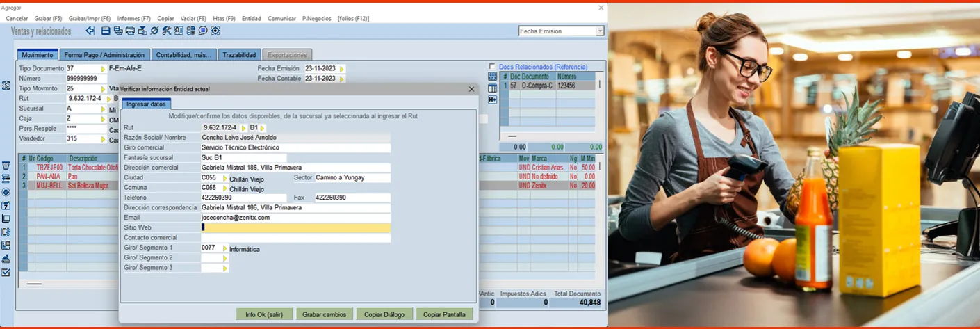980x329 pixels.
Task: Click the checkmark icon in left sidebar
Action: 6,272
